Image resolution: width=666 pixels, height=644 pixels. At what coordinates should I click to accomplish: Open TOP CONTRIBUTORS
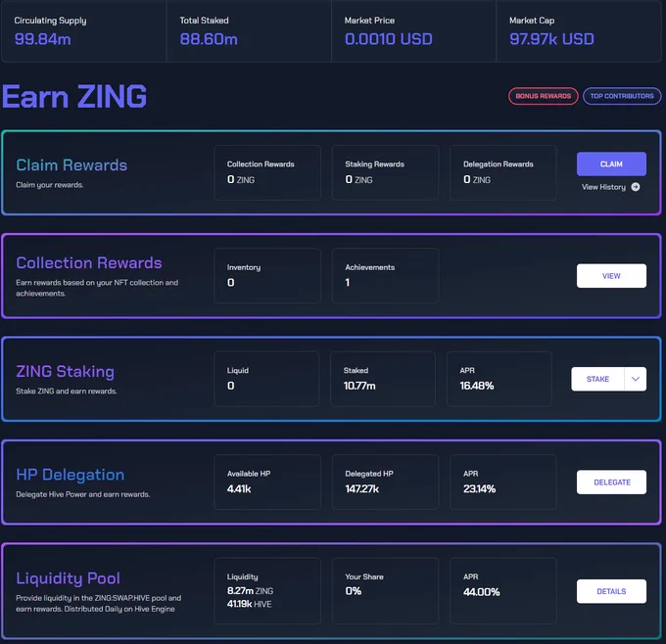pyautogui.click(x=622, y=96)
